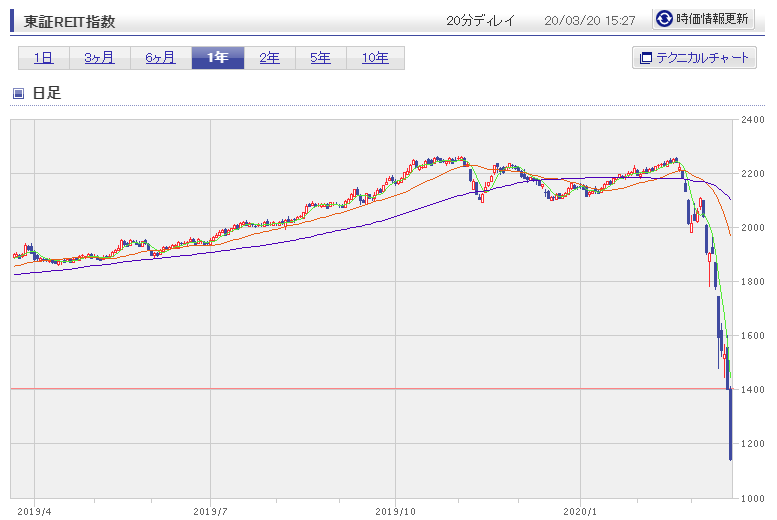
Task: Click the 2020/1 x-axis label
Action: pos(580,512)
